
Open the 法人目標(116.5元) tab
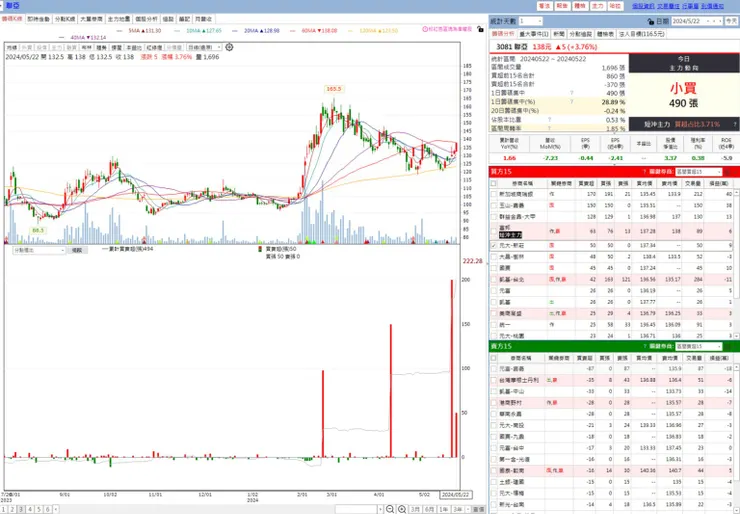(641, 34)
